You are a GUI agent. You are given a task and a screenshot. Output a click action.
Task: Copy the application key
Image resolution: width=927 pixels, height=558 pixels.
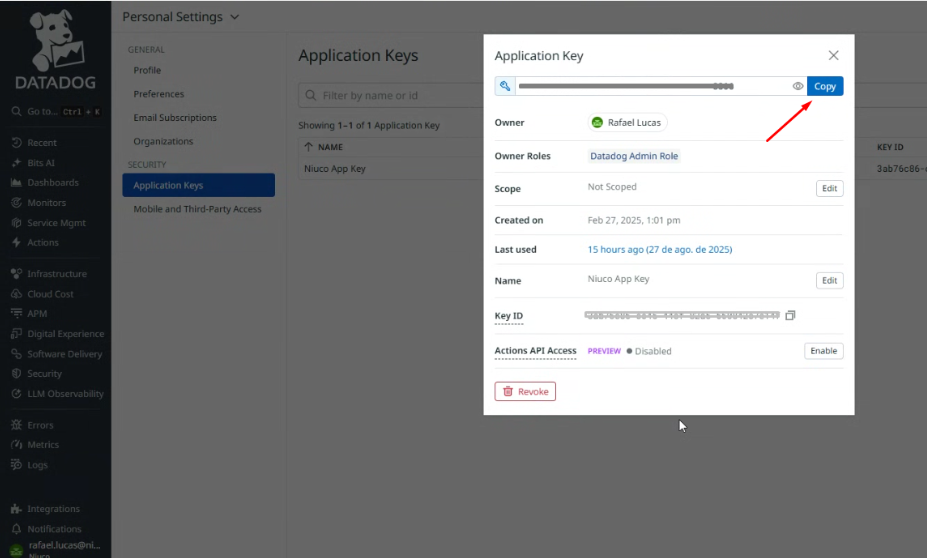[x=825, y=86]
